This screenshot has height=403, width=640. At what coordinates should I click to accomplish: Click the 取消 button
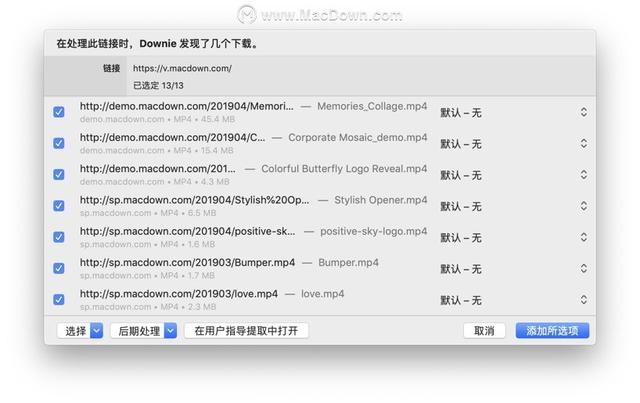click(x=484, y=331)
